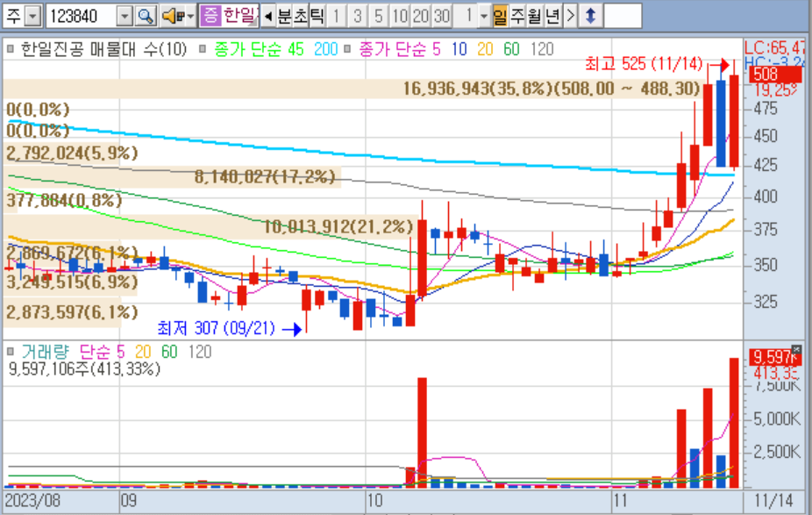This screenshot has height=515, width=812.
Task: Click the 11/14 date axis label
Action: click(773, 501)
